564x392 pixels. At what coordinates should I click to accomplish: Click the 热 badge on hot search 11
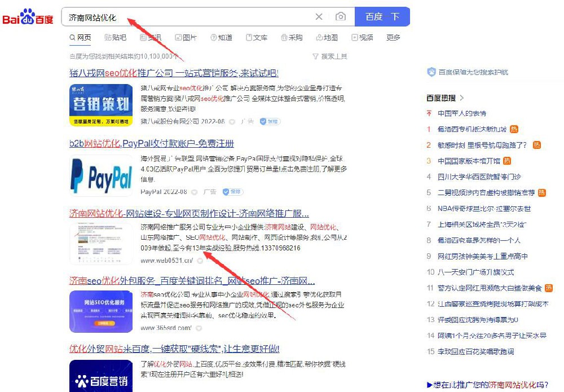tap(549, 288)
